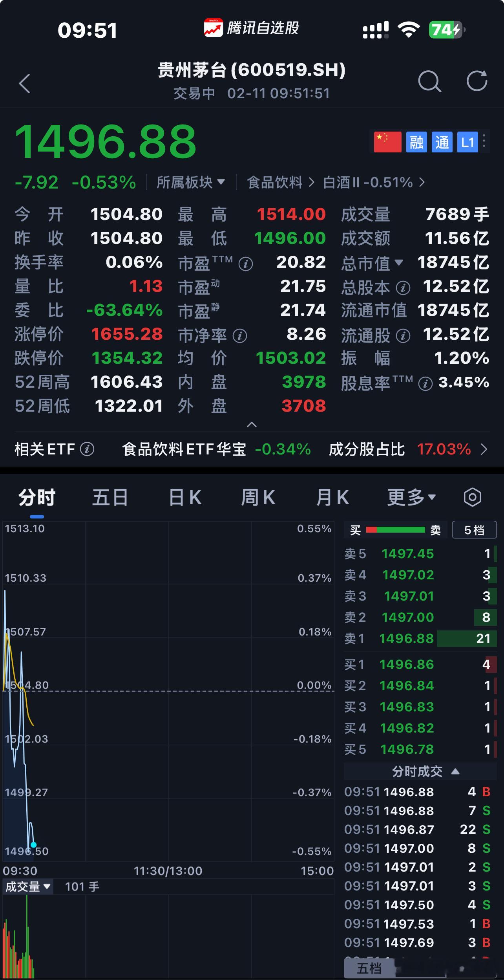Select 卖5 1497.45 order row
The height and width of the screenshot is (980, 504).
[420, 554]
